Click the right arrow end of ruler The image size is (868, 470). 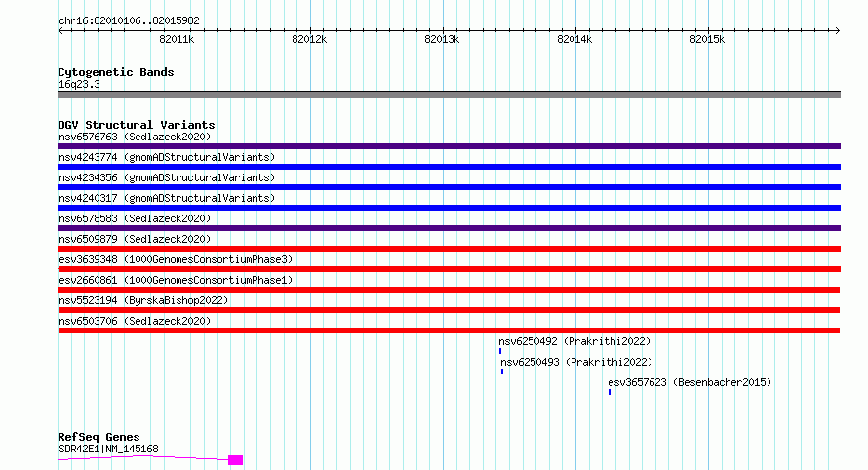(838, 30)
